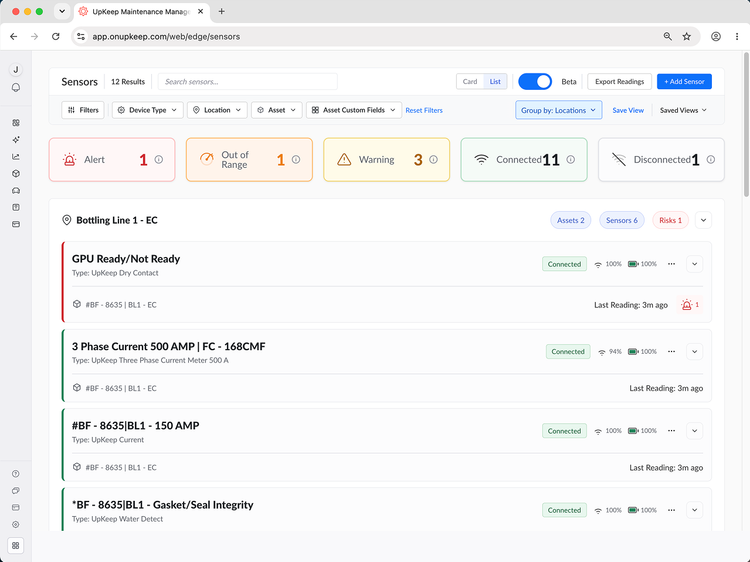Open the settings gear icon in sidebar
This screenshot has width=750, height=562.
click(x=16, y=524)
